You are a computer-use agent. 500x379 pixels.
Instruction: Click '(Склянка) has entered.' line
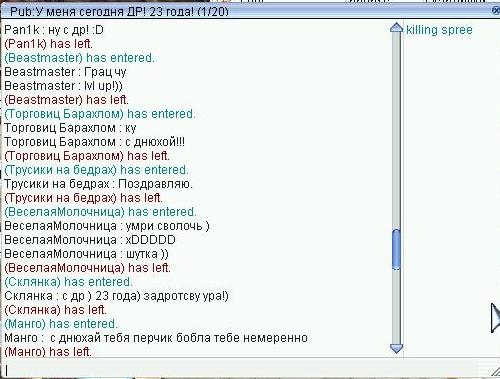click(x=68, y=282)
